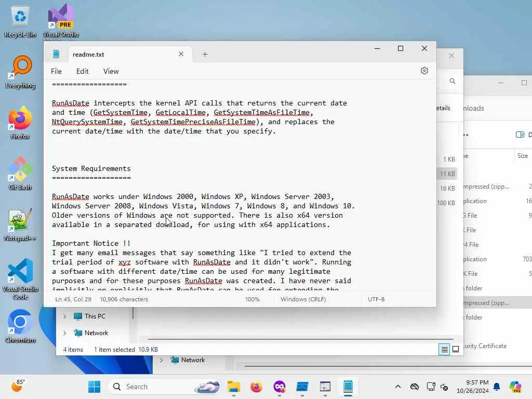The image size is (532, 399).
Task: Click 10,906 characters count in status bar
Action: pos(124,299)
